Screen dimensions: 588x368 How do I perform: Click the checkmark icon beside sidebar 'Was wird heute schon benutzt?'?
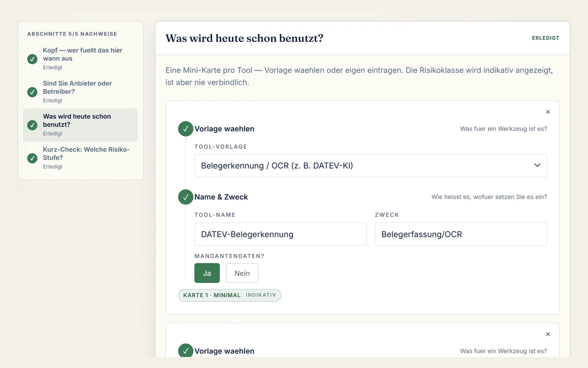32,125
